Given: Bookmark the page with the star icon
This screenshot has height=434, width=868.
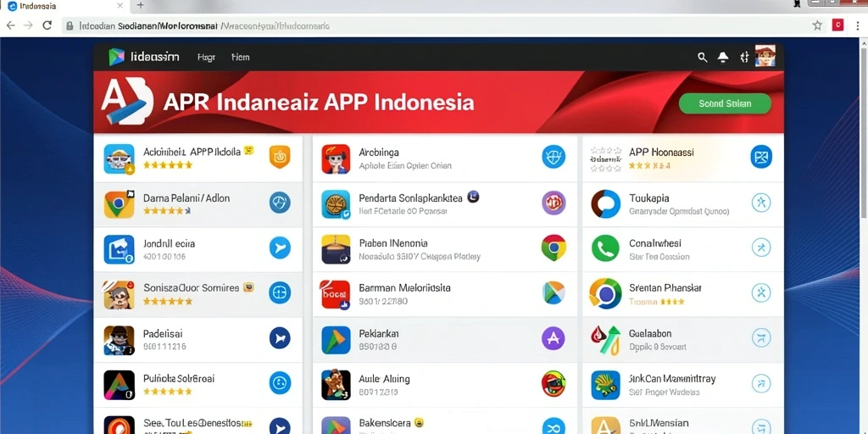Looking at the screenshot, I should coord(817,25).
